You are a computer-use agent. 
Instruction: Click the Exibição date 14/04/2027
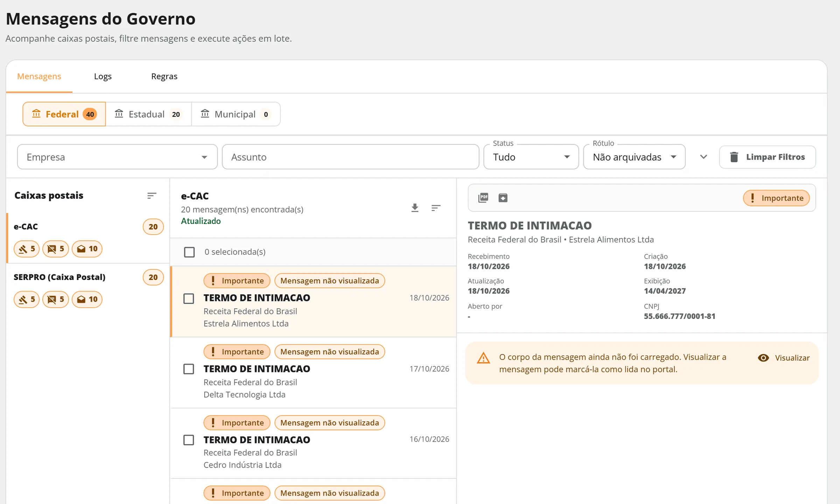click(x=665, y=291)
